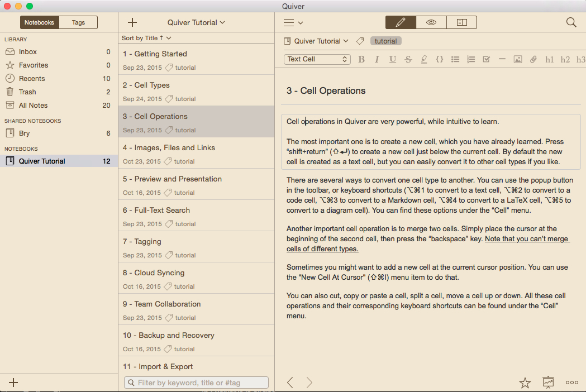586x392 pixels.
Task: Switch to edit mode pencil button
Action: tap(401, 22)
